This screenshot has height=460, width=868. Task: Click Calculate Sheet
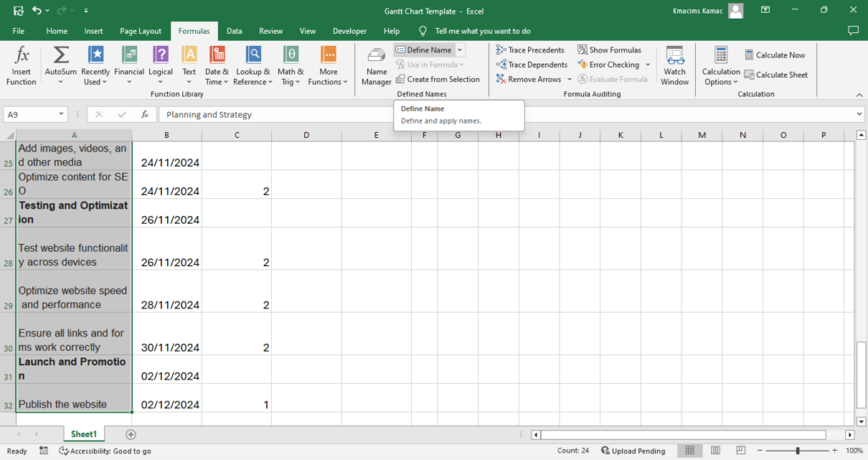click(x=776, y=75)
